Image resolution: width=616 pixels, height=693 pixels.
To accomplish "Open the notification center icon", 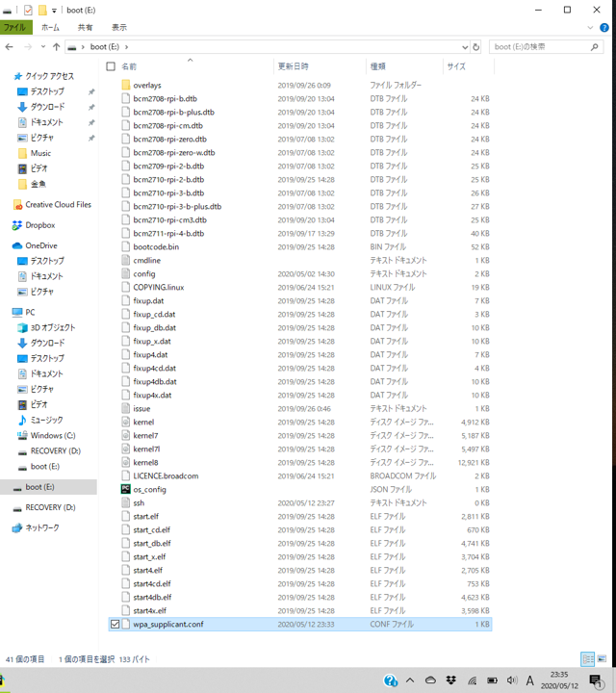I will point(597,681).
